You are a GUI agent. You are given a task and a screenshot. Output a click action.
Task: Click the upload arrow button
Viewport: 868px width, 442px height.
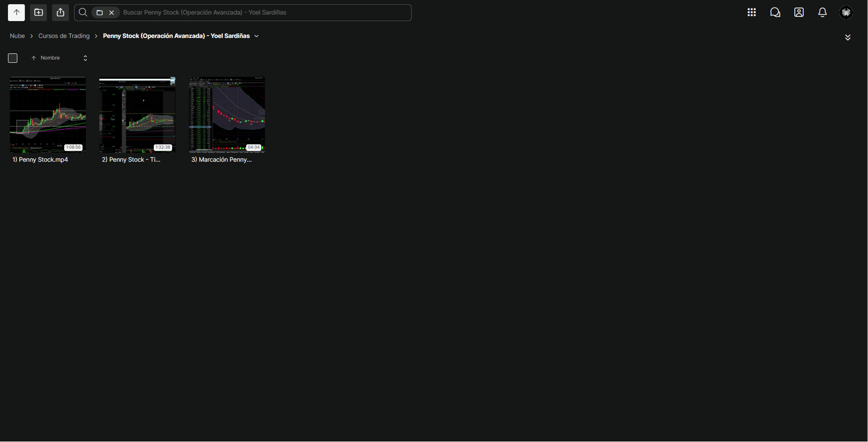[16, 13]
